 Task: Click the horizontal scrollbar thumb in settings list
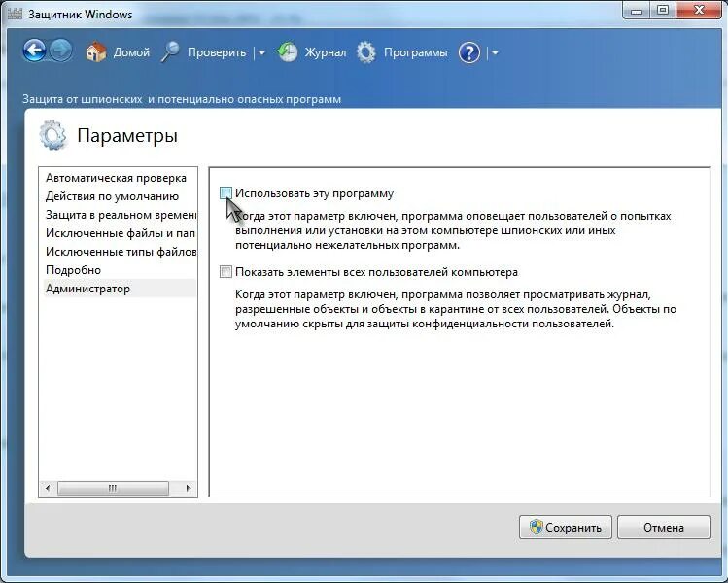(113, 488)
